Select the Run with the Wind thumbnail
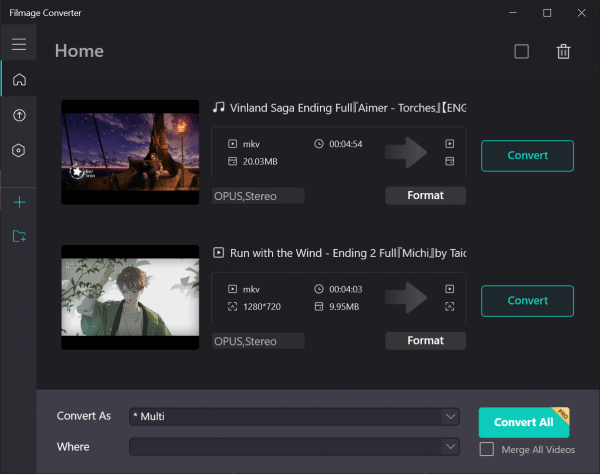This screenshot has width=600, height=474. click(130, 297)
